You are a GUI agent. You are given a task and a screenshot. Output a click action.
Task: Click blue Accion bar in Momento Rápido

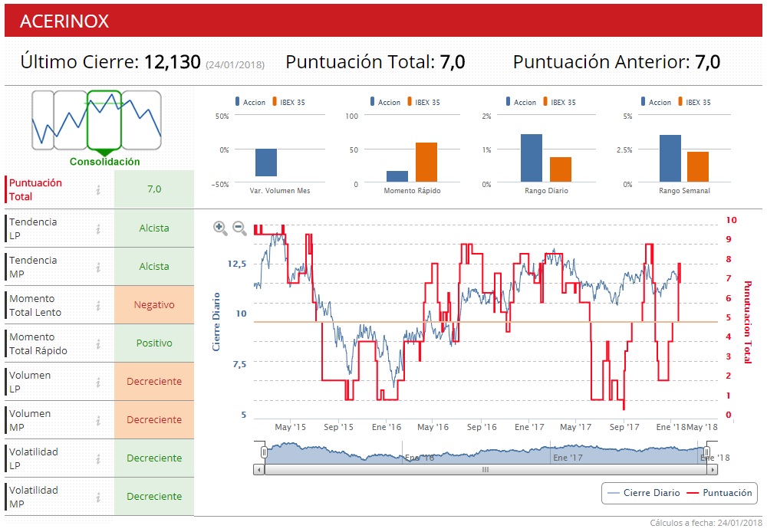(x=397, y=176)
